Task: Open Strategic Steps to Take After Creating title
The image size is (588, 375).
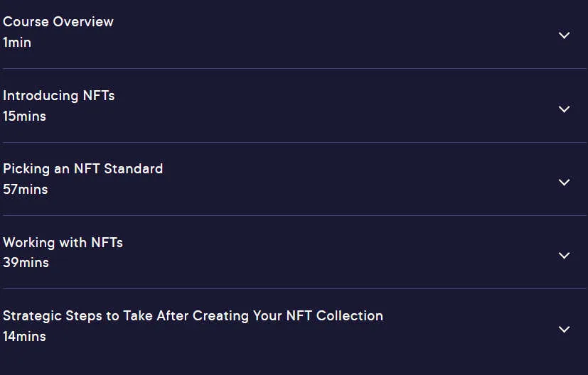Action: tap(193, 316)
